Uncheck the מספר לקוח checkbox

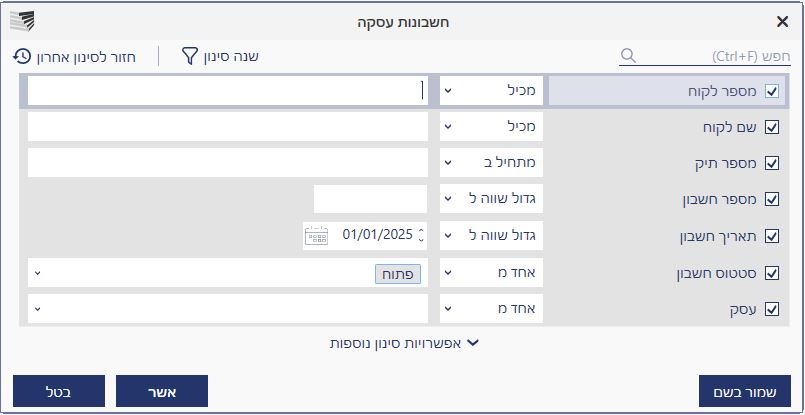tap(772, 91)
